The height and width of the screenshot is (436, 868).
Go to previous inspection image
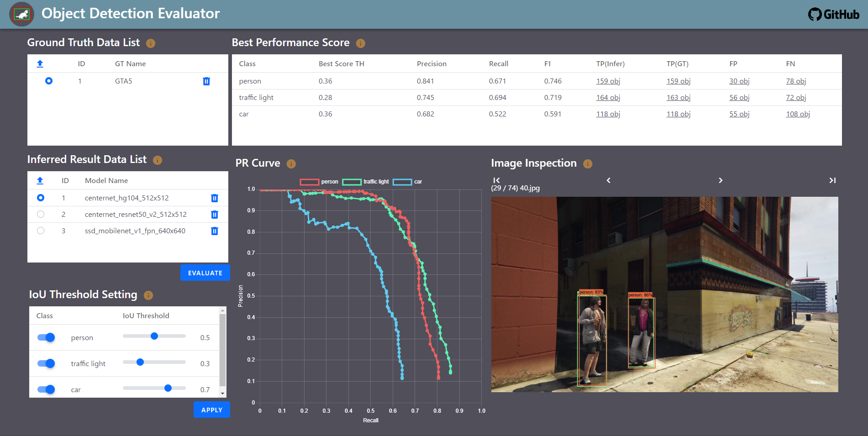[609, 180]
